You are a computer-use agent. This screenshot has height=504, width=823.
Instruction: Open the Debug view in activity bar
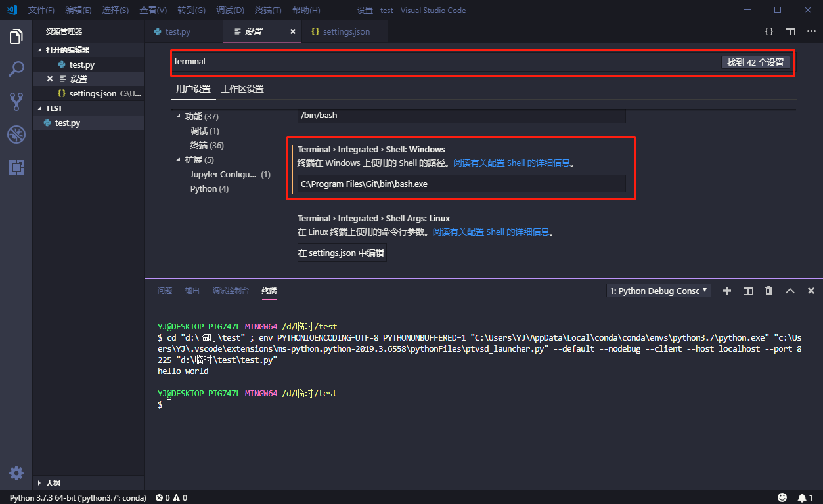tap(16, 135)
